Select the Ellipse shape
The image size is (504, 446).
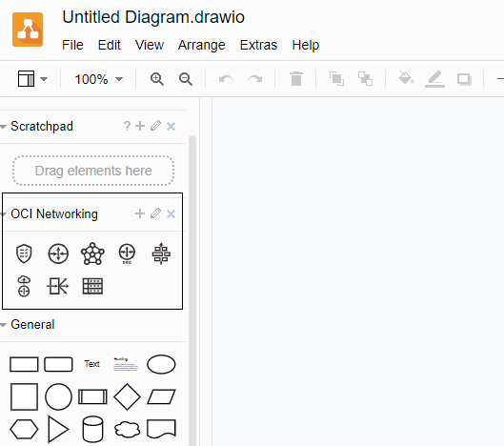pos(161,364)
